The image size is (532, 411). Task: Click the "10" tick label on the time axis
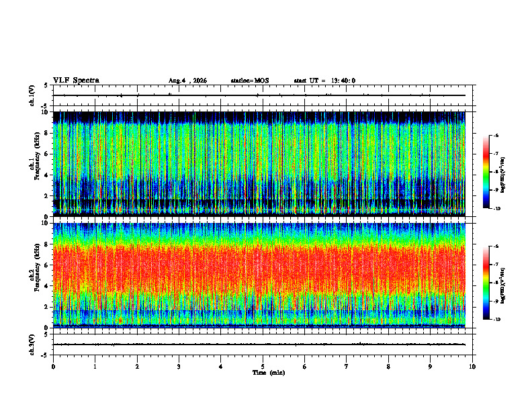[472, 367]
